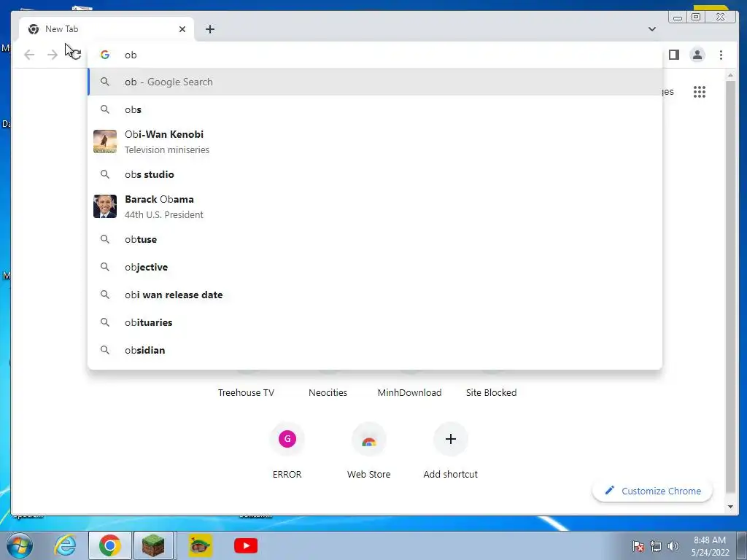Open the profile avatar icon
Screen dimensions: 747x560
click(697, 55)
